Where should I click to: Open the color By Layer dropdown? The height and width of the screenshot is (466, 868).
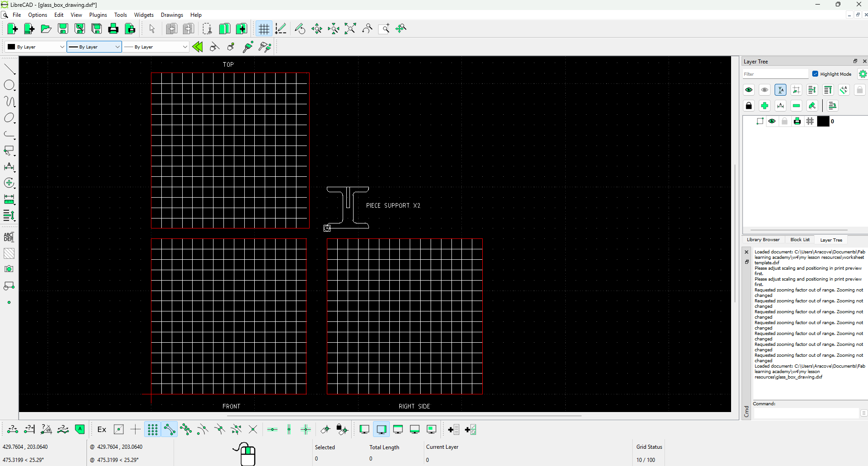point(36,47)
